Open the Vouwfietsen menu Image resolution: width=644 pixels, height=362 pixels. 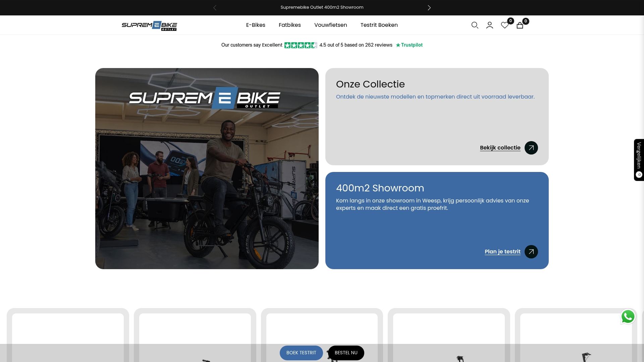pos(331,25)
